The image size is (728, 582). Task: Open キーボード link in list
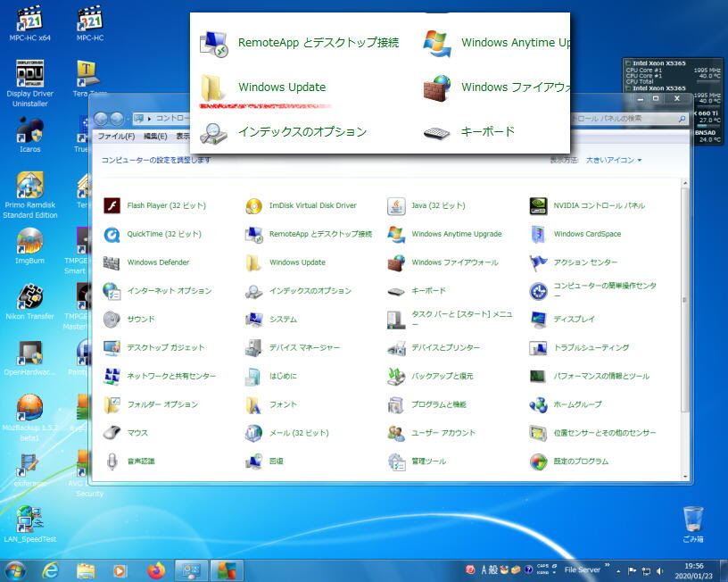(428, 291)
